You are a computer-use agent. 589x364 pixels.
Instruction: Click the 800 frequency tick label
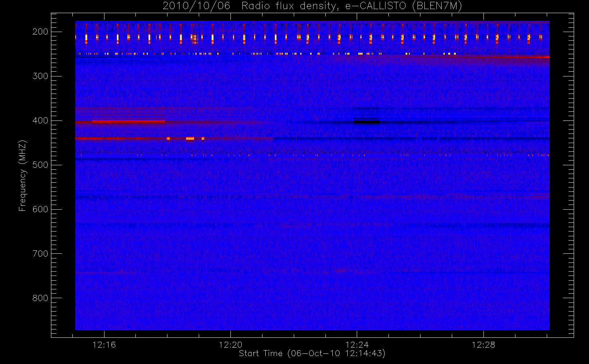40,298
